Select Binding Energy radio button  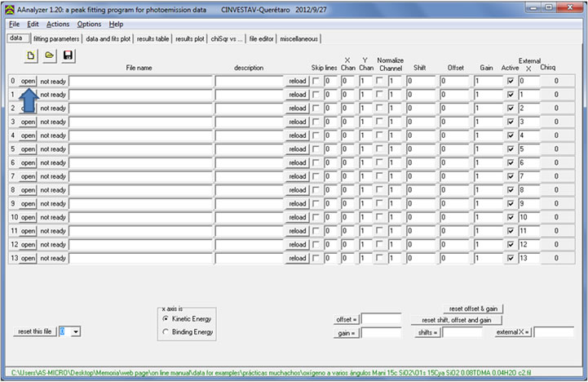click(x=166, y=332)
